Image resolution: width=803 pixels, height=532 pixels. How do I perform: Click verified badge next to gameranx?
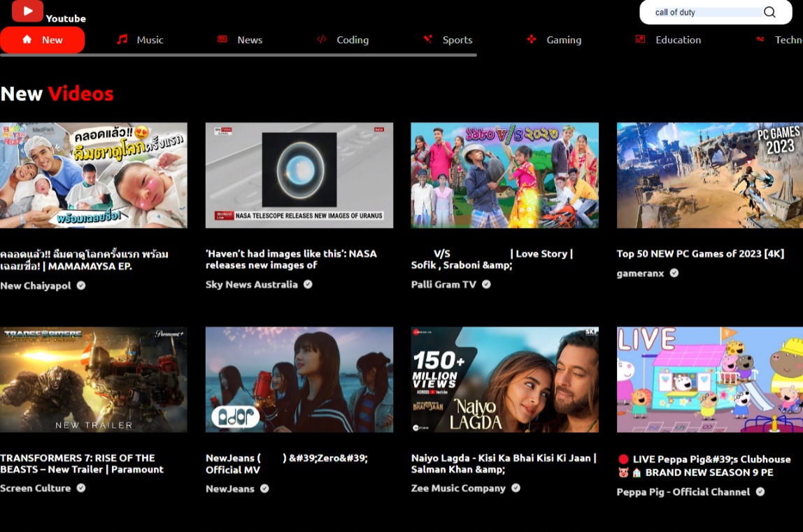click(674, 273)
